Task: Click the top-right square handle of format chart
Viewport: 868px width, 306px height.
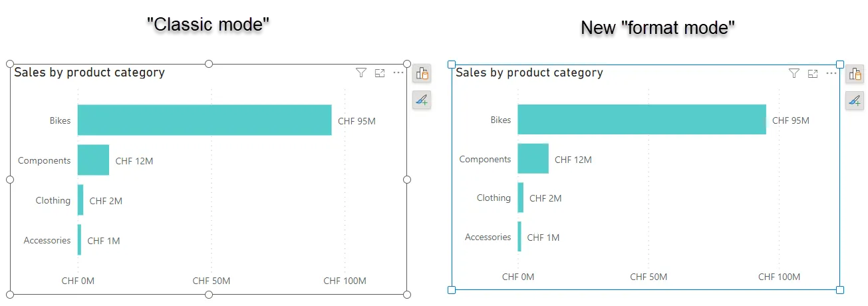Action: point(839,65)
